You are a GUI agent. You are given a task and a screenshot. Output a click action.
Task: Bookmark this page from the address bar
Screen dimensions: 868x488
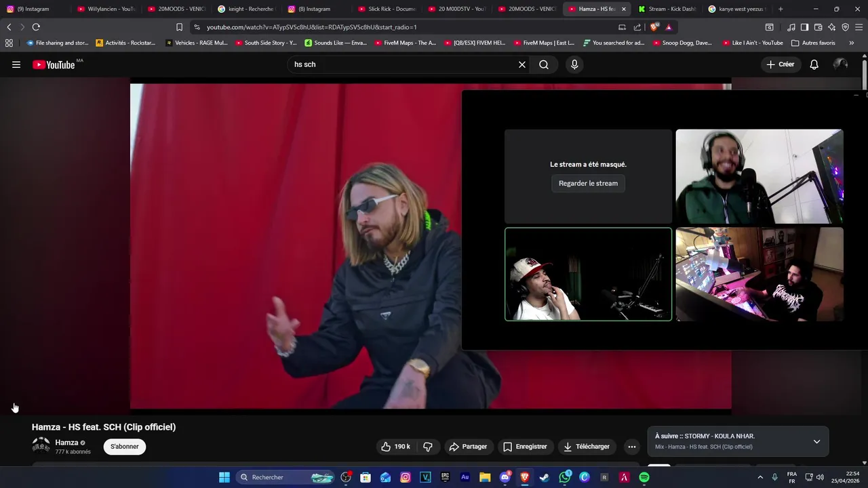click(x=179, y=27)
